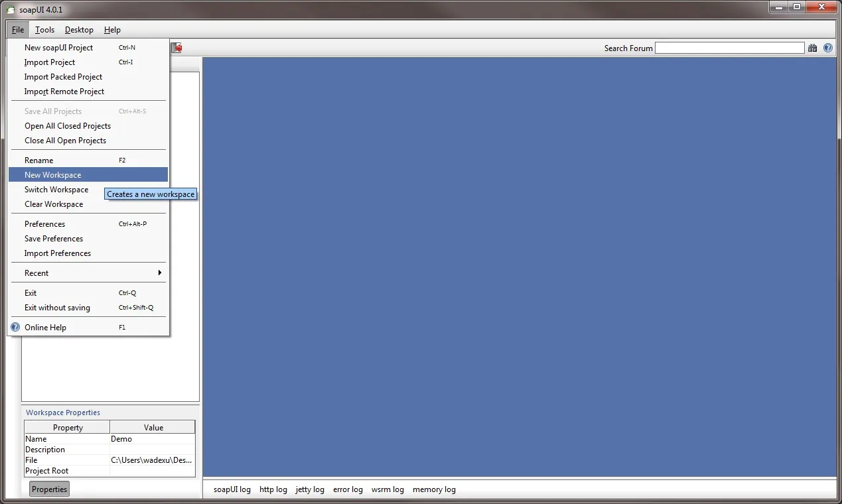
Task: Open the wsrm log tab
Action: [387, 489]
